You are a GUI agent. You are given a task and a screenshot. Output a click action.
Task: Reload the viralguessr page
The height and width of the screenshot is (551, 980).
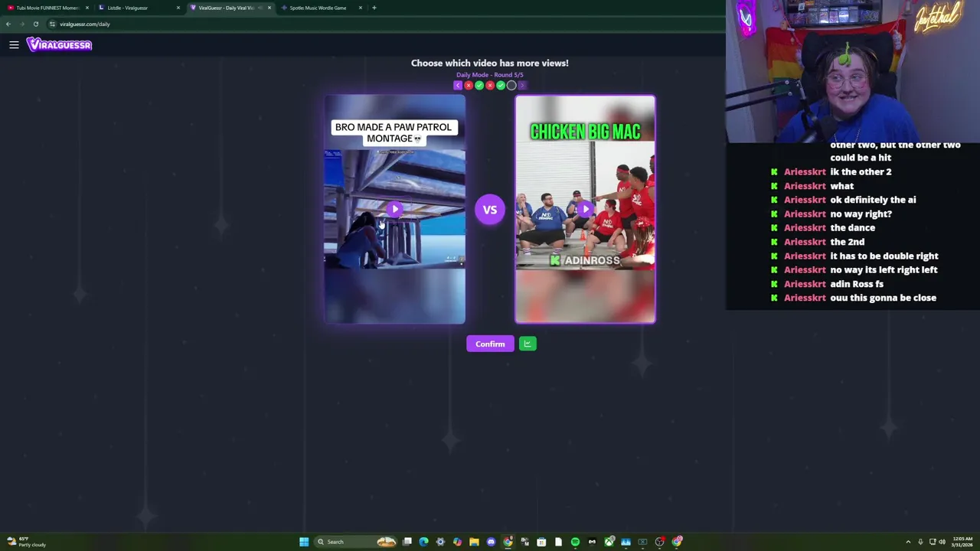35,24
